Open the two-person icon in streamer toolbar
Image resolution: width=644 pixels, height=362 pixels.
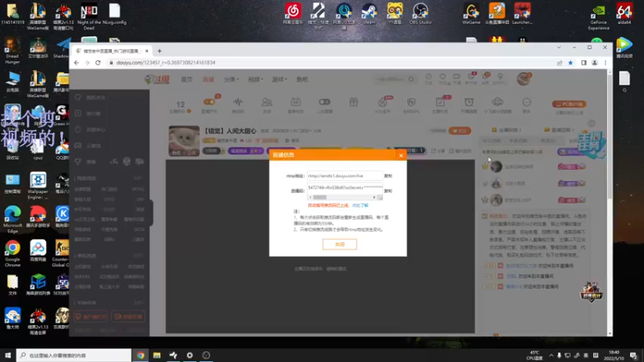tap(267, 102)
